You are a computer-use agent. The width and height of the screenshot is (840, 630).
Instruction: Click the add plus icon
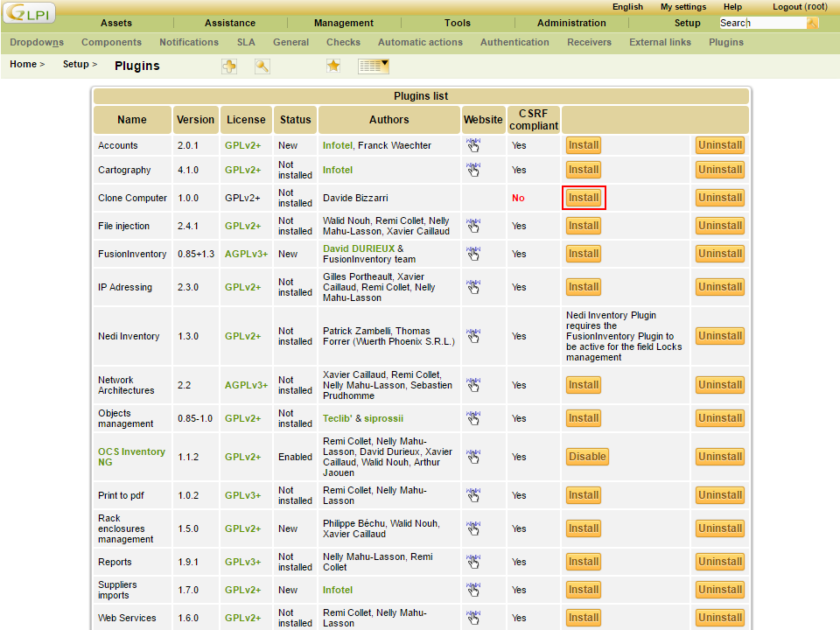pyautogui.click(x=229, y=66)
